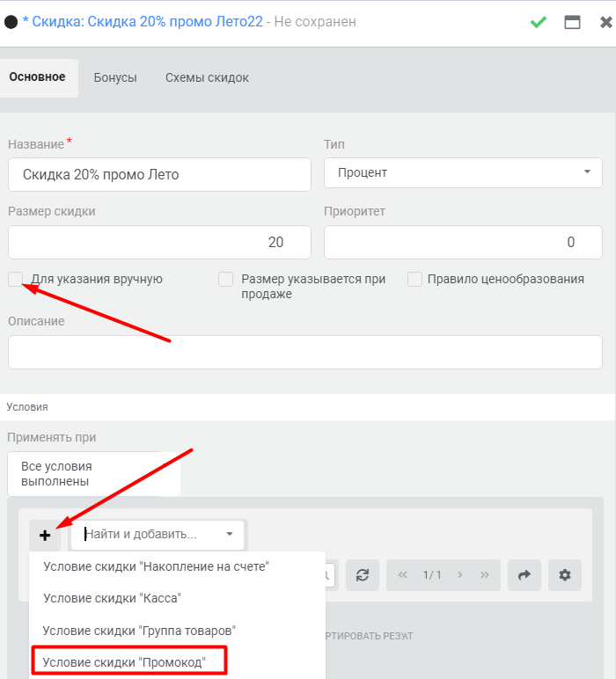Click the export share arrow icon

click(x=524, y=575)
